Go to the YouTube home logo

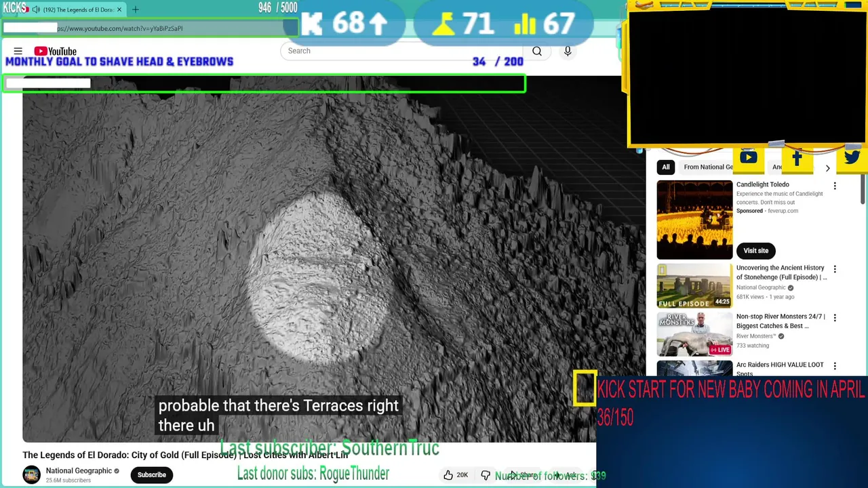coord(56,51)
